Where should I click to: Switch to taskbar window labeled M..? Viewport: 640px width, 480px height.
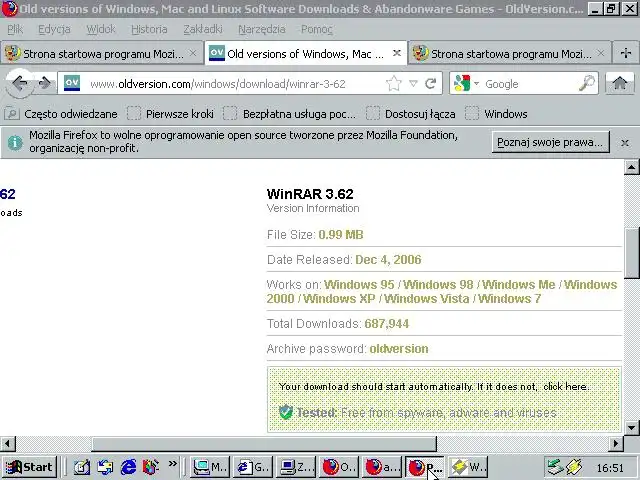coord(210,467)
